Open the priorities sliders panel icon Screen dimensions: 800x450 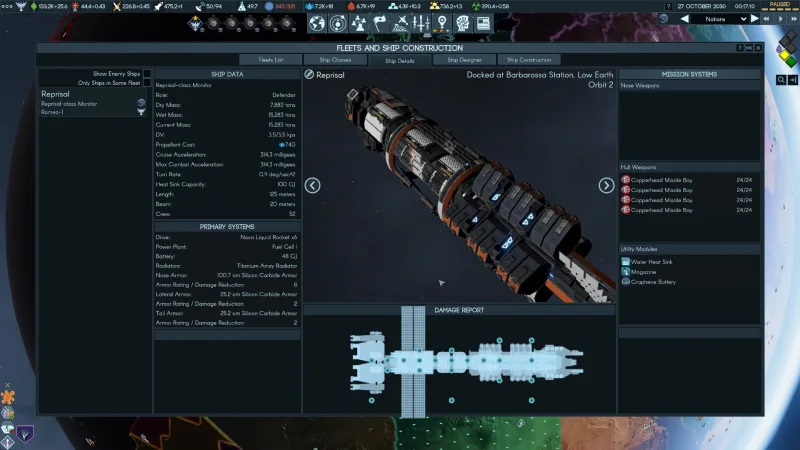point(421,23)
